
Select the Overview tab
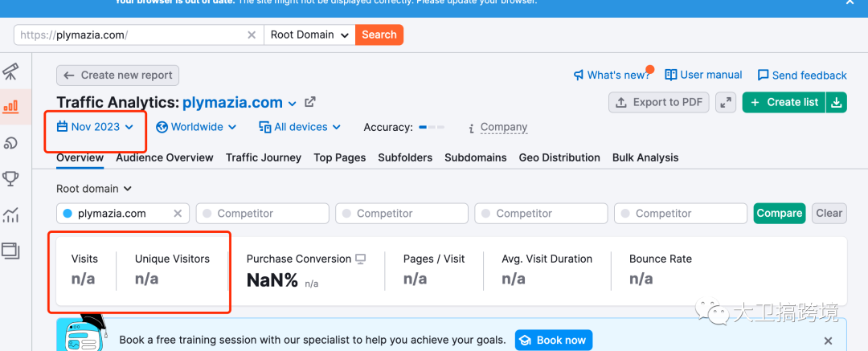tap(80, 157)
